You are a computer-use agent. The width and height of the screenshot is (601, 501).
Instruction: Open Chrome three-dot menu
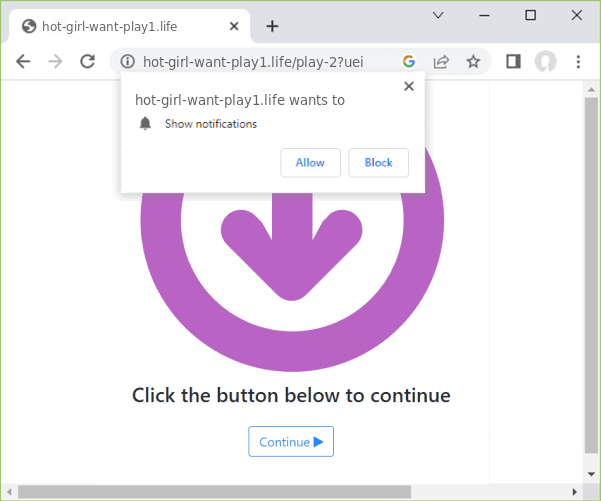point(578,61)
